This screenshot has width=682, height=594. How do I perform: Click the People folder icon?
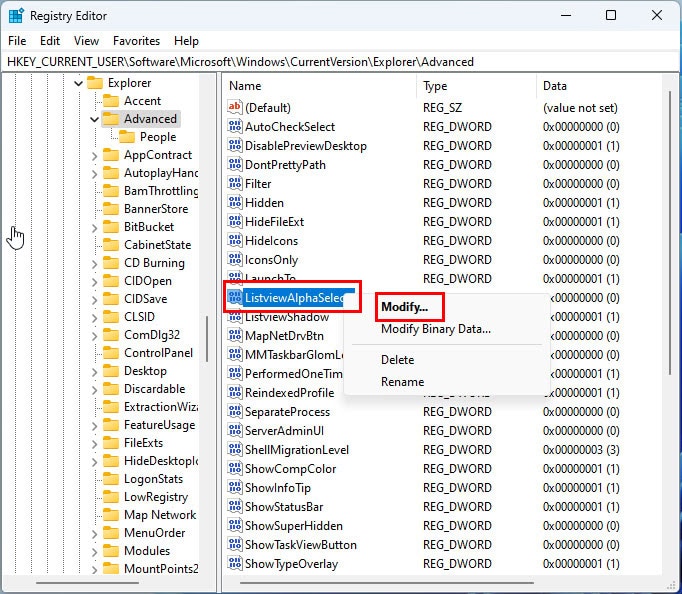(x=127, y=137)
